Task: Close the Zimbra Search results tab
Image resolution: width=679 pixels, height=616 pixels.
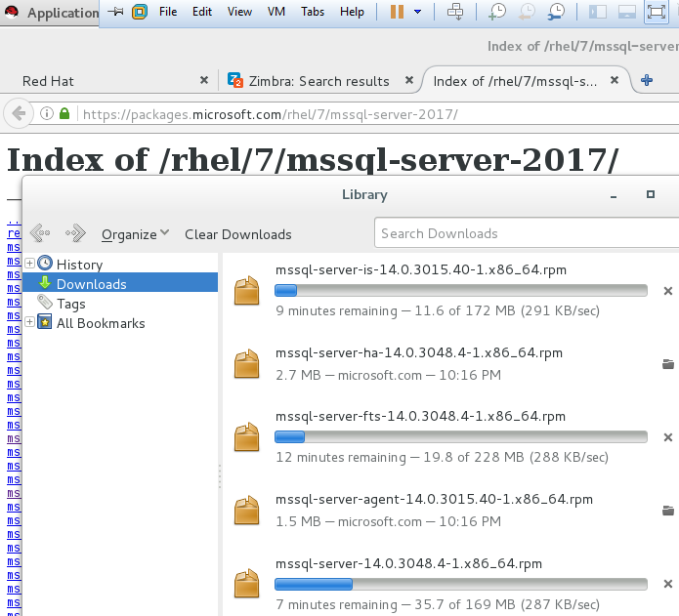Action: [x=408, y=80]
